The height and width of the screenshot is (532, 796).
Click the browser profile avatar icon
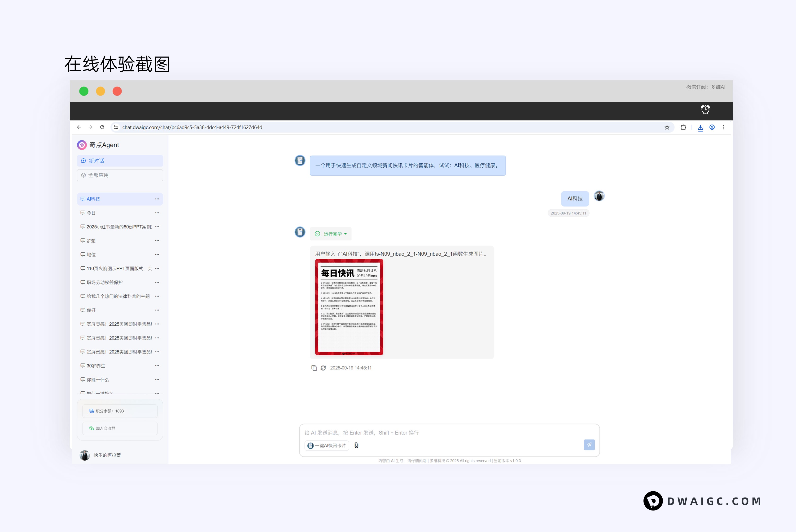click(712, 127)
